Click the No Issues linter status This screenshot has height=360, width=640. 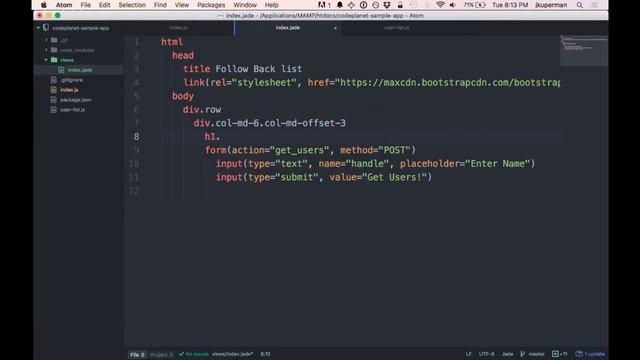tap(194, 354)
